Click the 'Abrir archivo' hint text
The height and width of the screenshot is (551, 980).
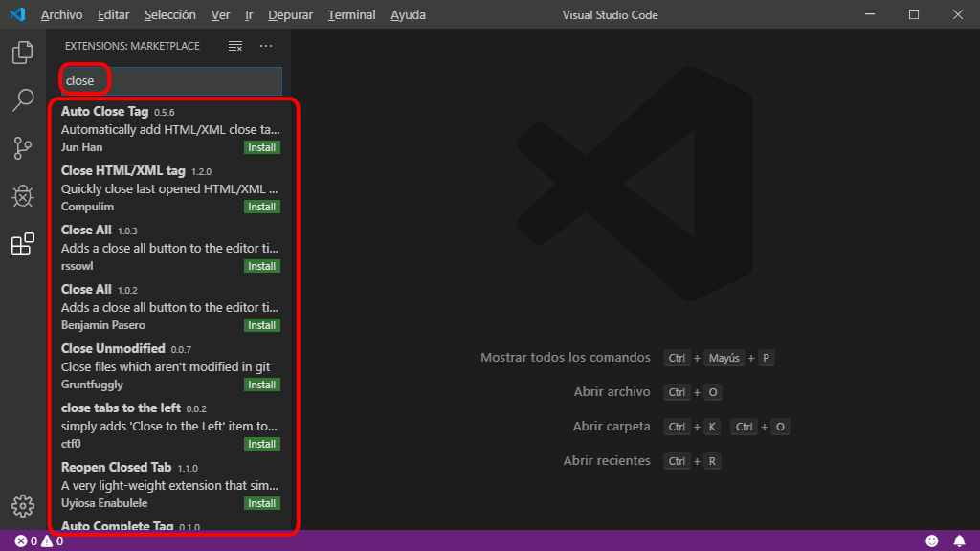pyautogui.click(x=612, y=391)
